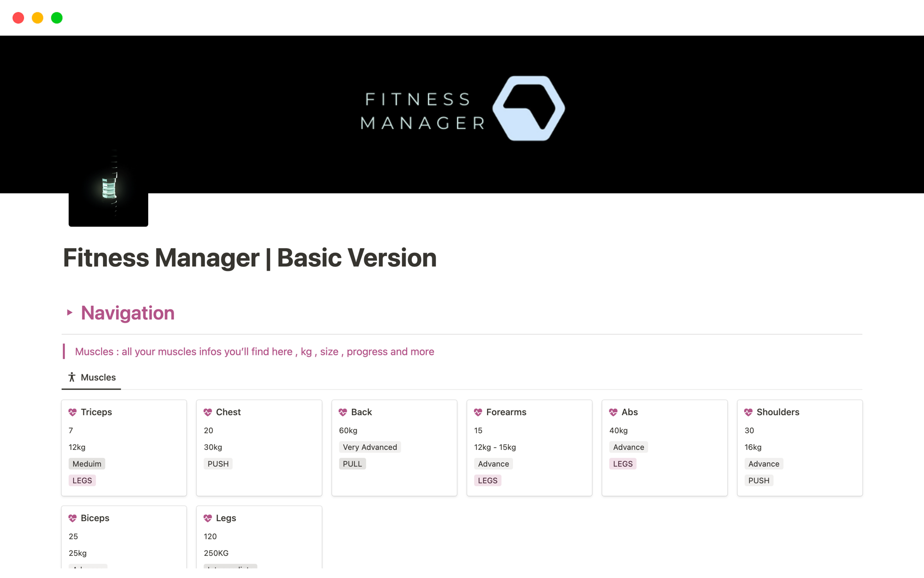Image resolution: width=924 pixels, height=578 pixels.
Task: Select the Very Advanced tag on Back
Action: (x=370, y=447)
